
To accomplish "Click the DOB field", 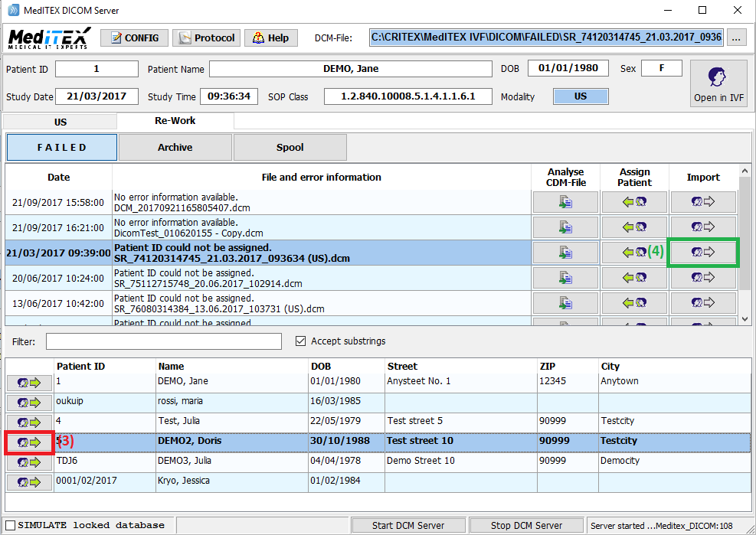I will pyautogui.click(x=568, y=68).
